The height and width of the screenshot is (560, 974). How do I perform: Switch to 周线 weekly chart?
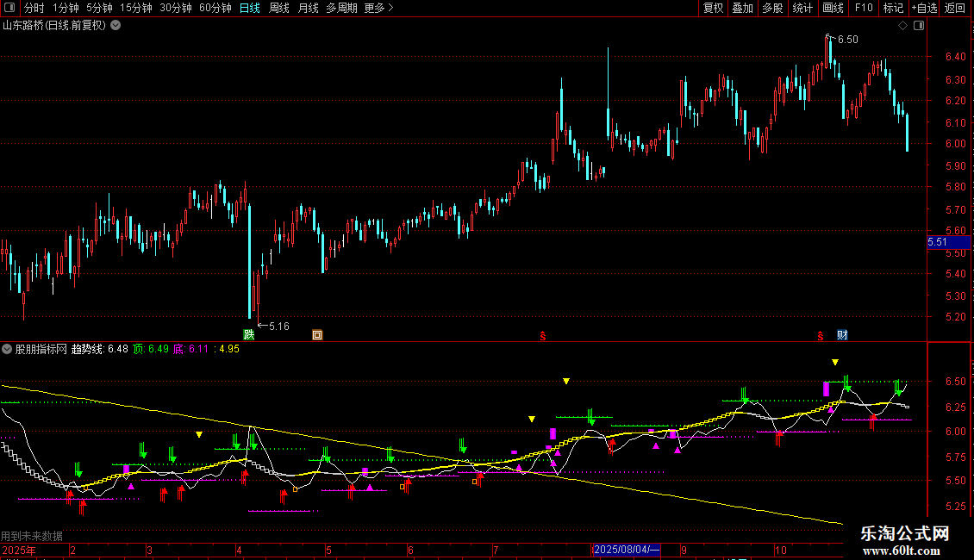coord(279,8)
